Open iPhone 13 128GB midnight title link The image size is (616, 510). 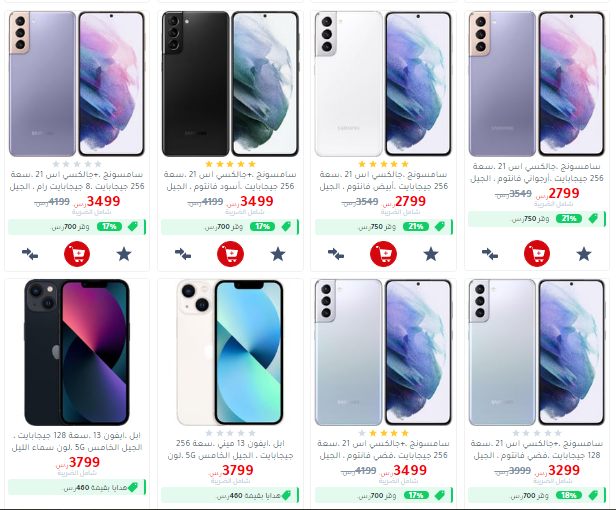point(77,441)
